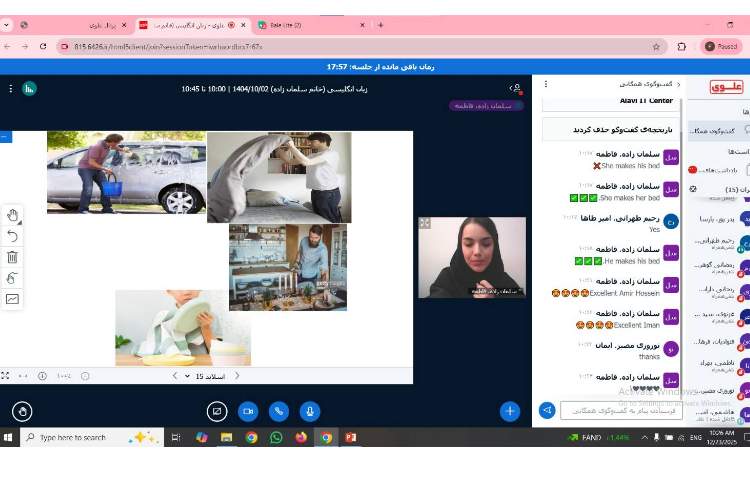Open the slide 15 selector dropdown

(206, 376)
